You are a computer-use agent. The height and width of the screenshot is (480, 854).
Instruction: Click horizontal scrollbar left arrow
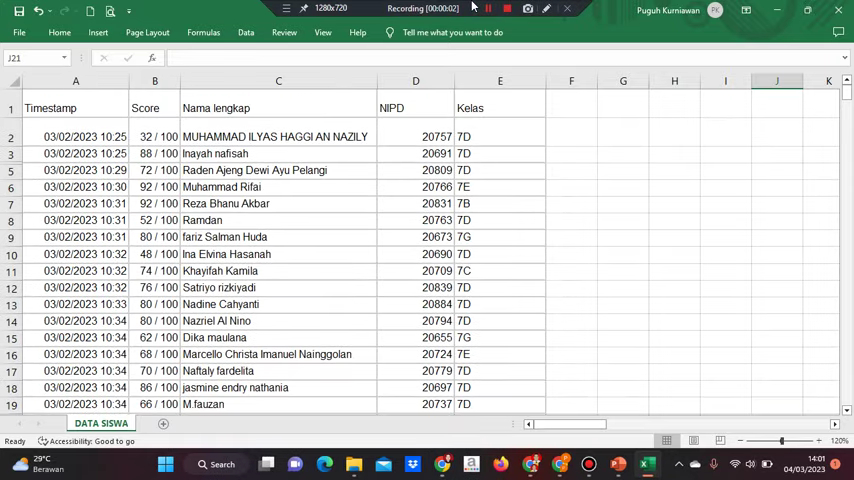pyautogui.click(x=528, y=424)
